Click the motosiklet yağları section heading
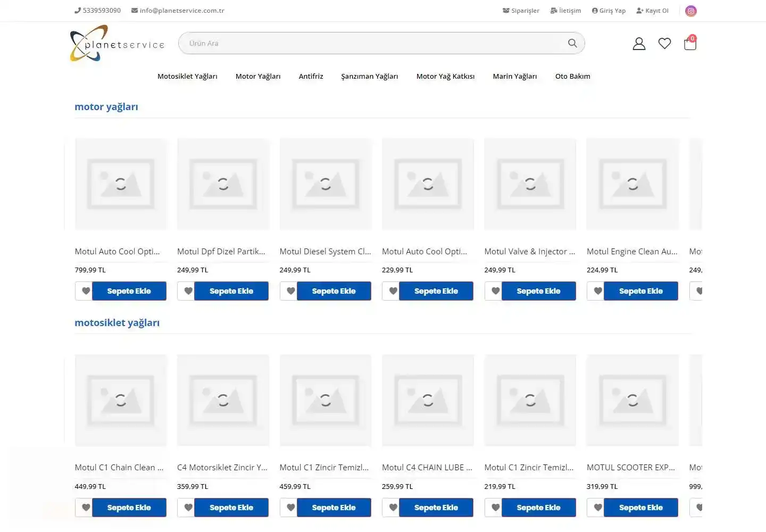766x532 pixels. pyautogui.click(x=117, y=323)
